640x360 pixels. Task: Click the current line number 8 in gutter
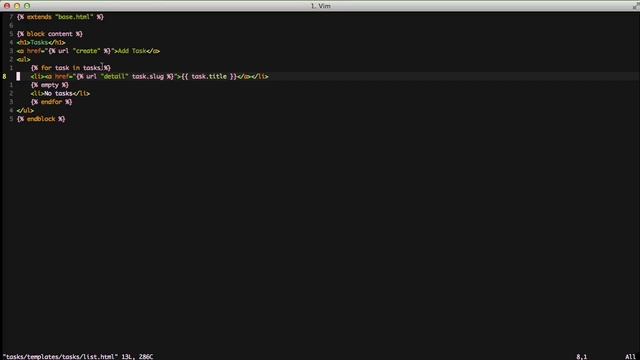click(4, 76)
